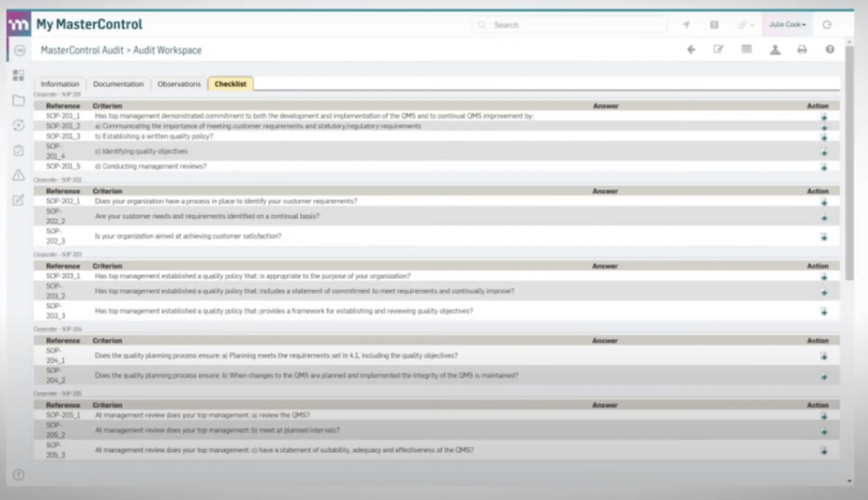The width and height of the screenshot is (868, 500).
Task: Open the folder icon in the left sidebar
Action: point(19,101)
